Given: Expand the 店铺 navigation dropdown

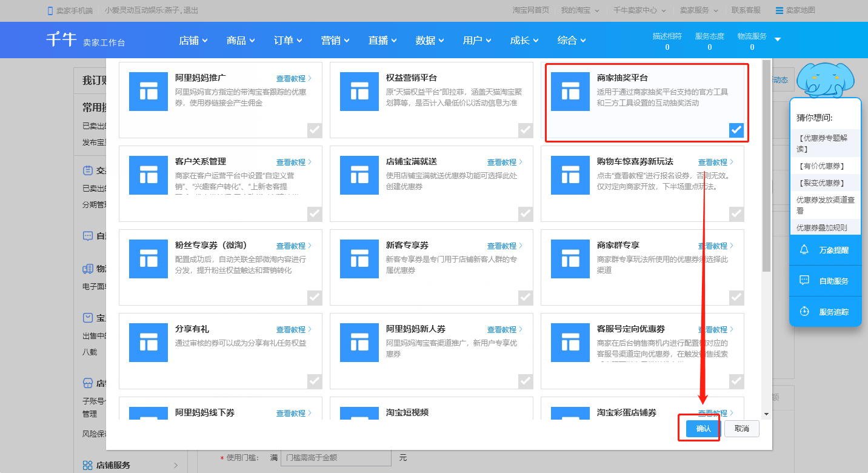Looking at the screenshot, I should 193,41.
